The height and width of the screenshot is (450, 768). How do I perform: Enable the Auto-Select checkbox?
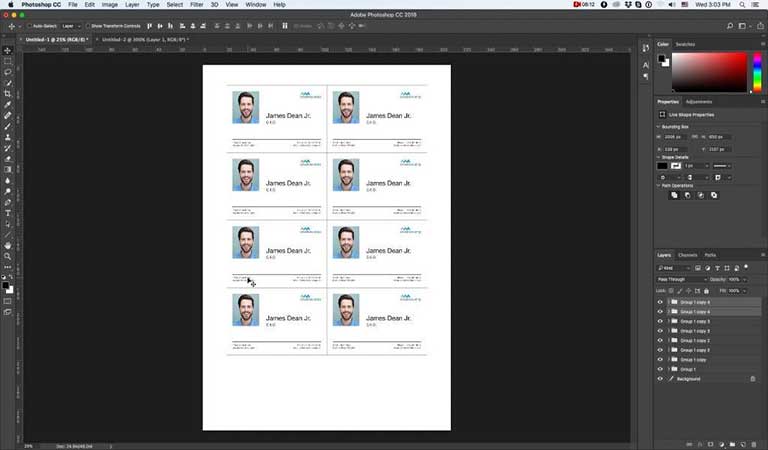point(31,25)
